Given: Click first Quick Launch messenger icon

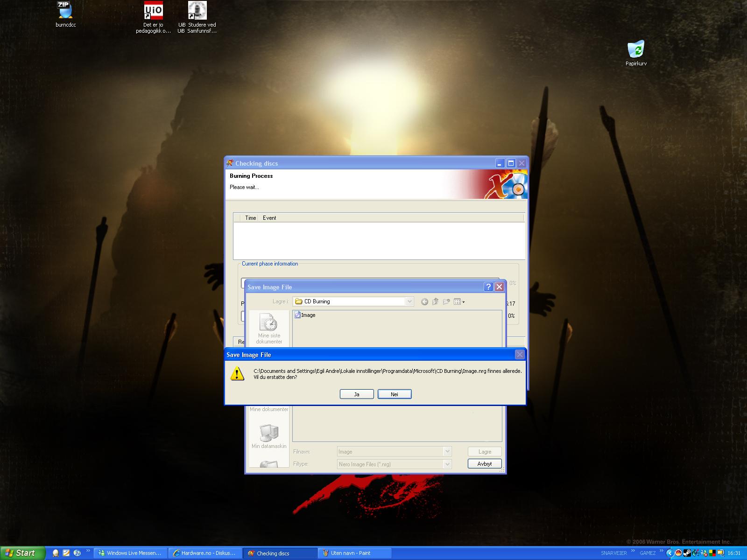Looking at the screenshot, I should pyautogui.click(x=56, y=553).
